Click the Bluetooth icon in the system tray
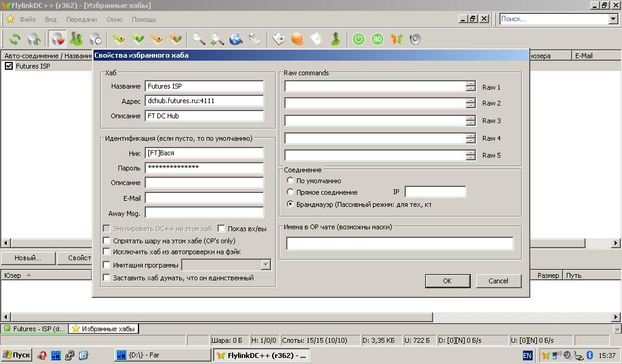The width and height of the screenshot is (622, 364). coord(589,355)
